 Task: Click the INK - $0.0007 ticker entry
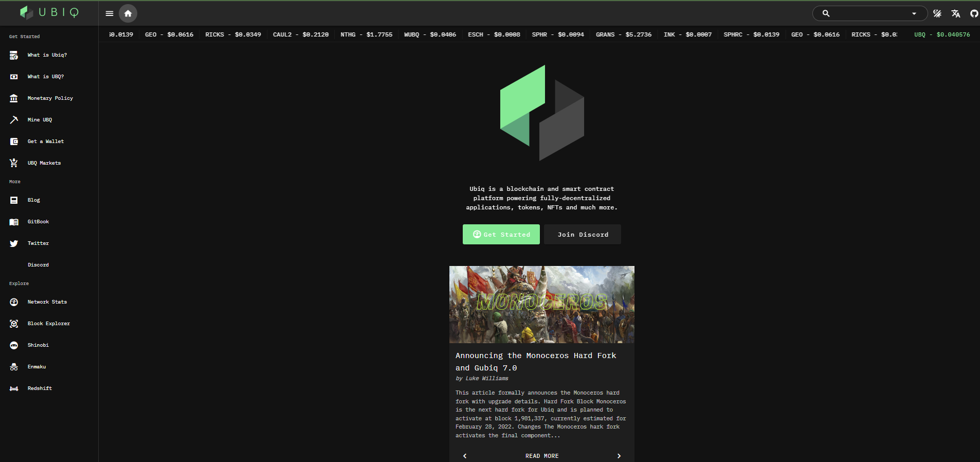tap(688, 35)
